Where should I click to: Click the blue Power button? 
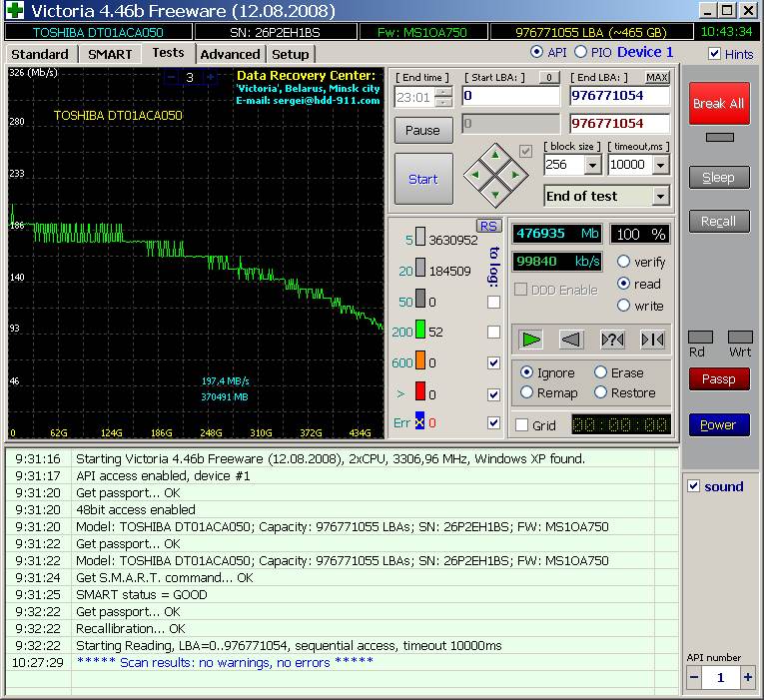pyautogui.click(x=719, y=424)
